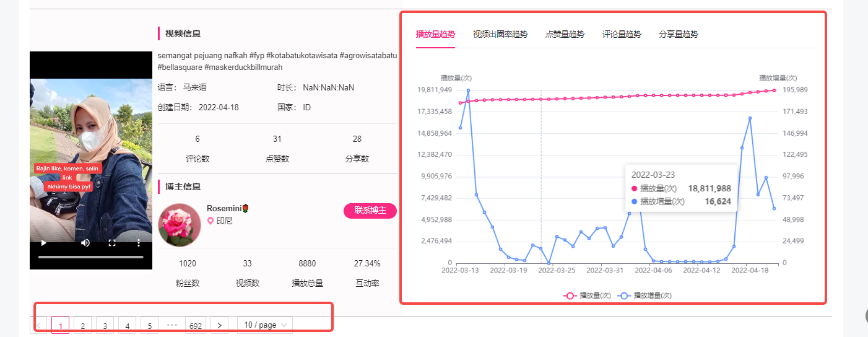Go to page 4
The width and height of the screenshot is (868, 337).
point(127,325)
